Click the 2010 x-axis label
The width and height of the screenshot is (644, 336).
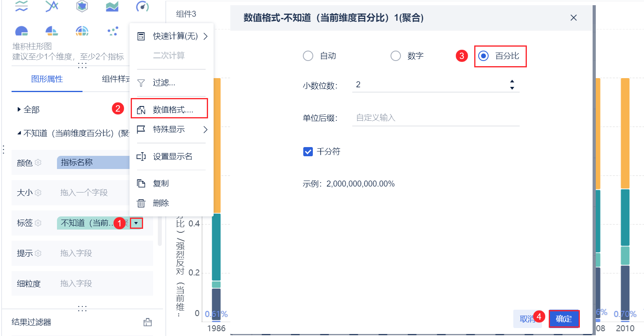[x=625, y=328]
